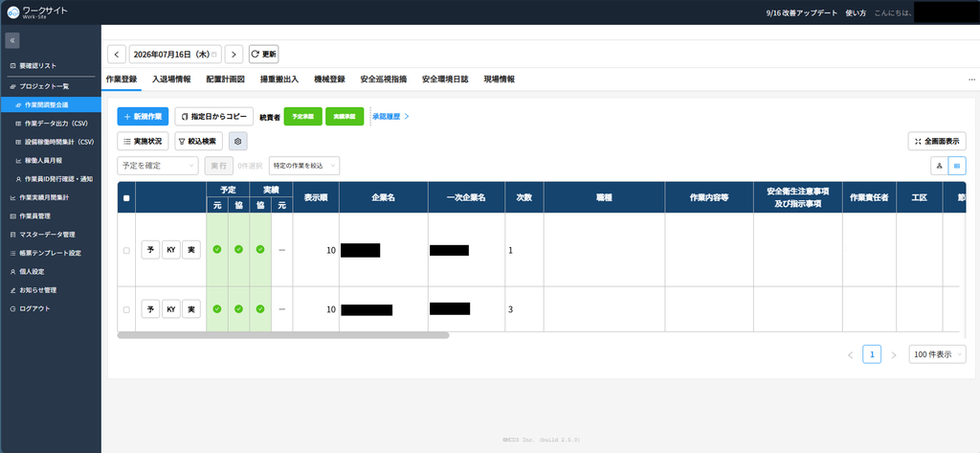Switch to the 配置計画図 tab

pos(226,79)
